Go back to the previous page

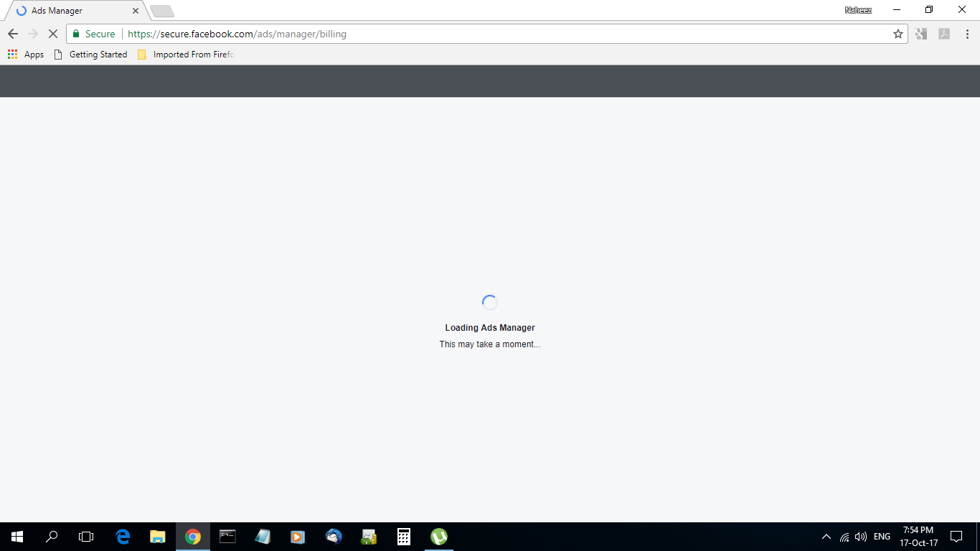pos(13,34)
